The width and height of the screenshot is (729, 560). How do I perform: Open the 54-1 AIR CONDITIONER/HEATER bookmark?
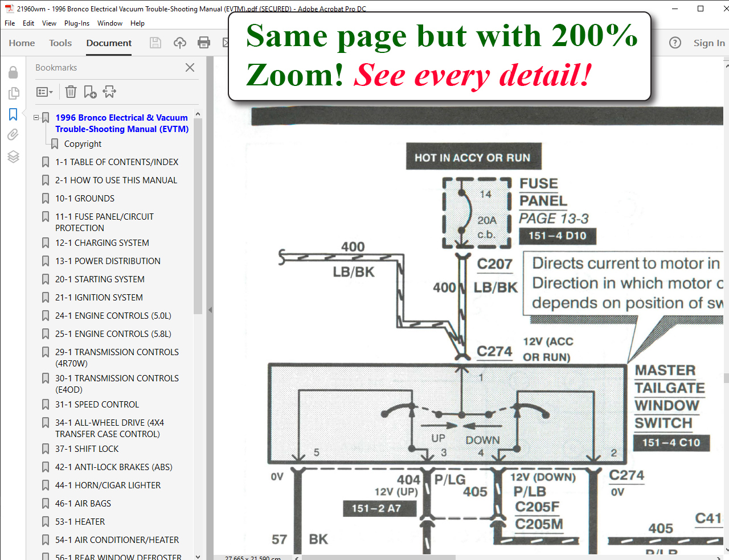117,540
